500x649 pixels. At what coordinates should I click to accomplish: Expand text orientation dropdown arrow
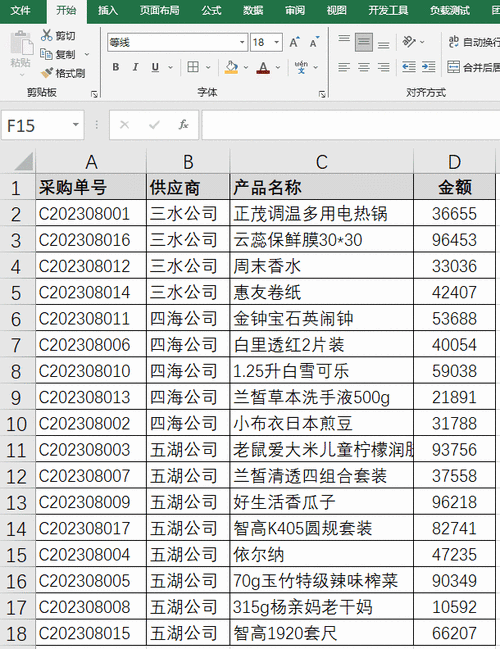422,42
